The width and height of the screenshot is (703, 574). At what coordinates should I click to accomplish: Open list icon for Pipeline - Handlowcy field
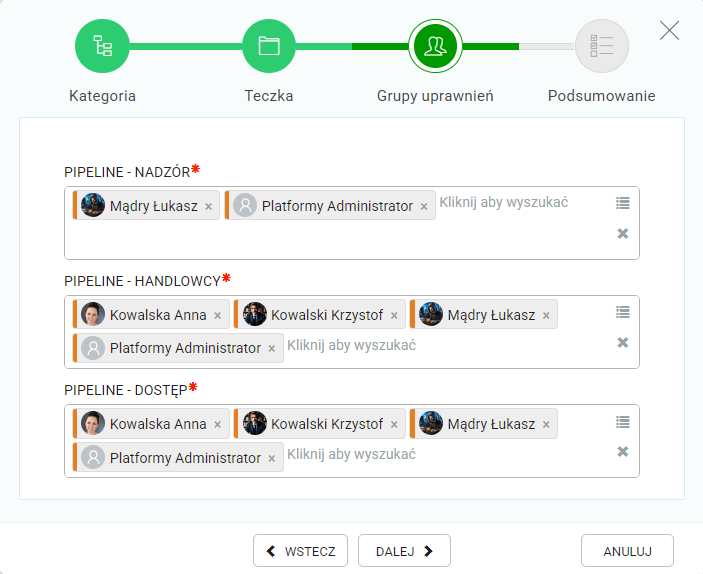(x=623, y=312)
